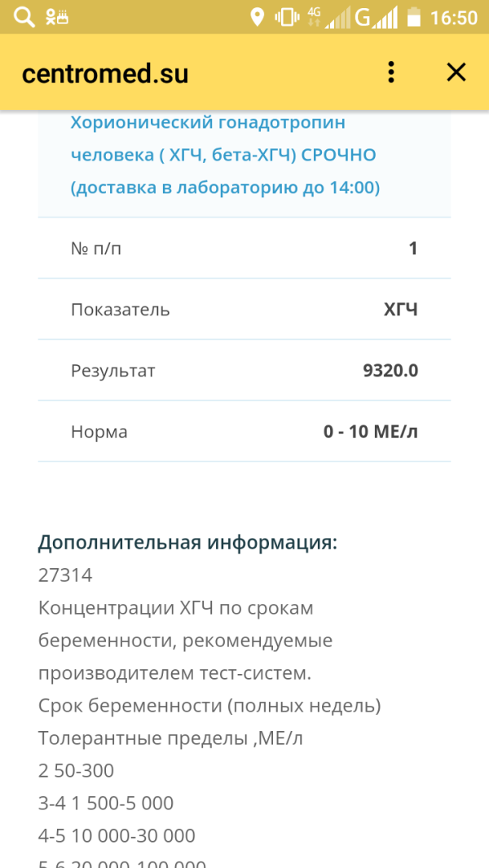
Task: Tap the notification icon beside the magnifier
Action: tap(56, 16)
